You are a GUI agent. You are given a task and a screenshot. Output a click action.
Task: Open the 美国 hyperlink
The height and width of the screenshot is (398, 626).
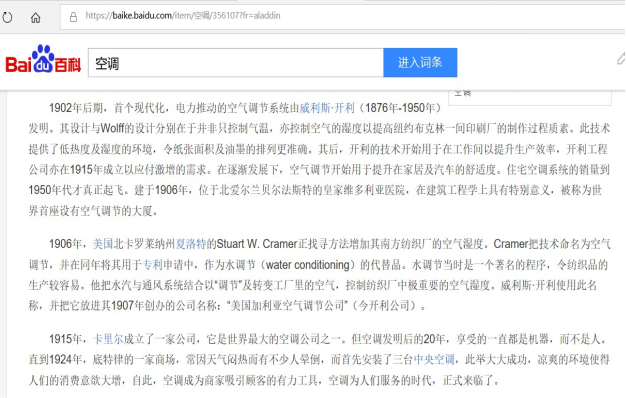103,244
